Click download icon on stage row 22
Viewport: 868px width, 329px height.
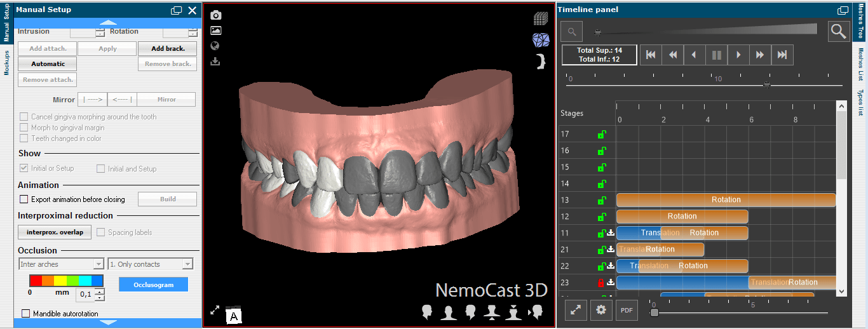click(611, 266)
